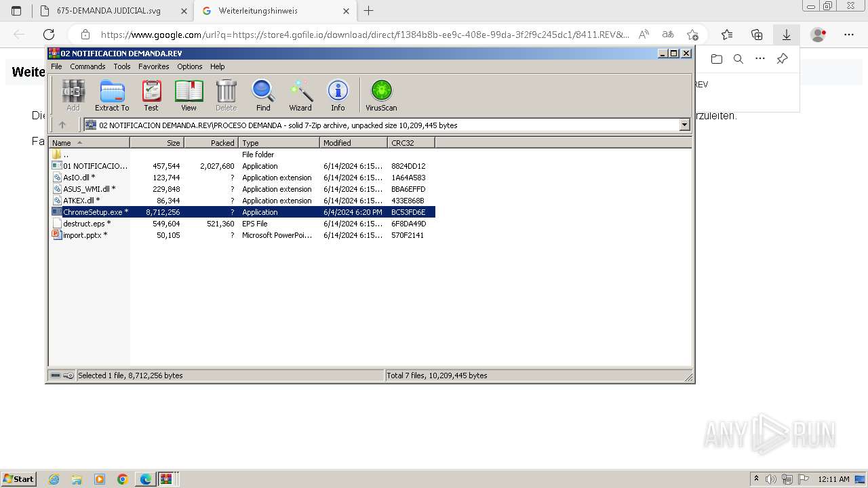Image resolution: width=868 pixels, height=488 pixels.
Task: Sort by the Modified column header
Action: [353, 142]
